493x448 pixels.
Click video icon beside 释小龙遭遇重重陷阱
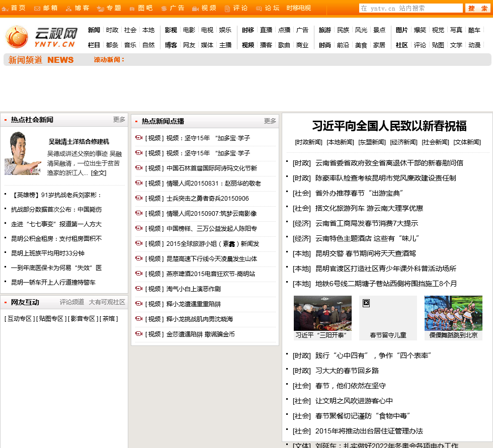click(x=139, y=304)
